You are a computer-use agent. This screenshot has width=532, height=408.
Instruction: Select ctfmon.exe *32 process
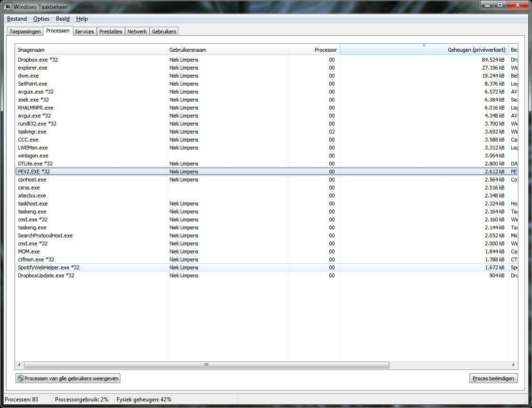pyautogui.click(x=267, y=259)
